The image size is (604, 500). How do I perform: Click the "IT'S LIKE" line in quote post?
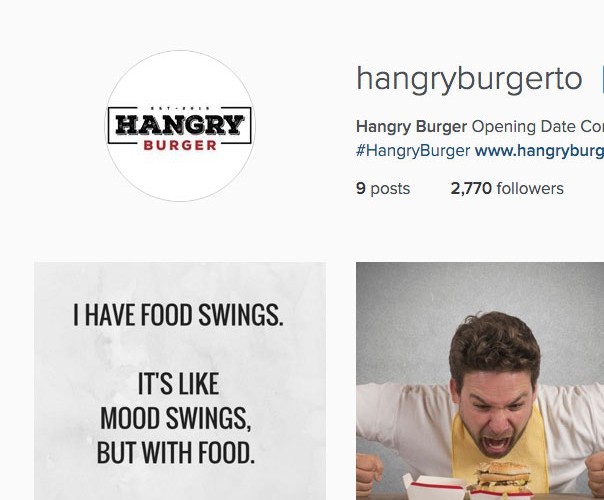[x=178, y=384]
